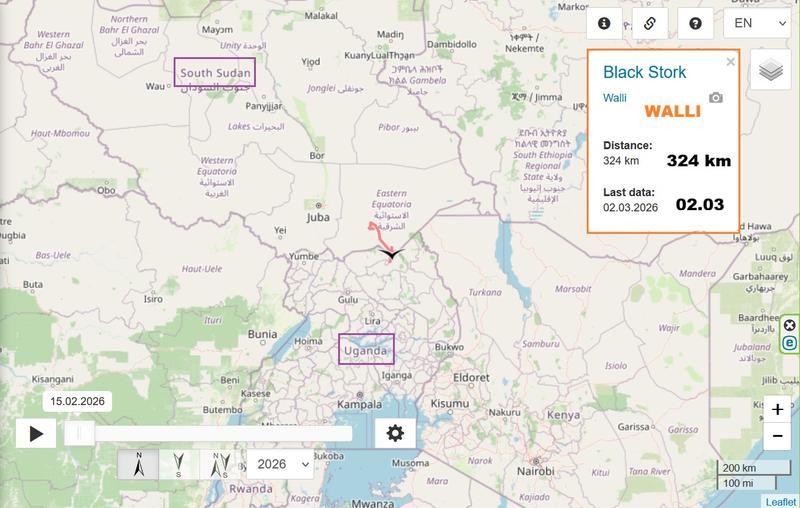
Task: Follow the Walli bird name link
Action: point(615,98)
